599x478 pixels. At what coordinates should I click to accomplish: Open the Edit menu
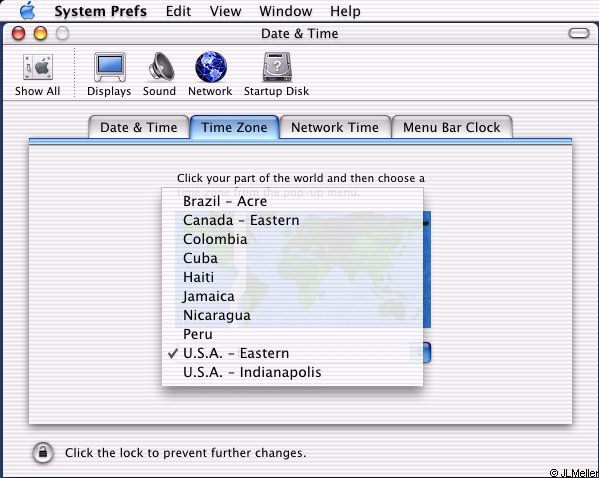[178, 11]
